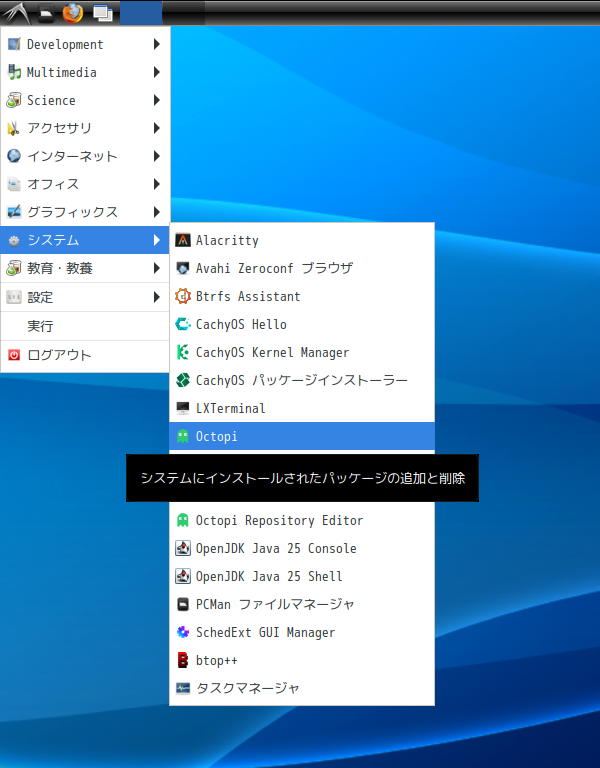Image resolution: width=600 pixels, height=768 pixels.
Task: Click the CachyOS package installer icon
Action: click(183, 380)
